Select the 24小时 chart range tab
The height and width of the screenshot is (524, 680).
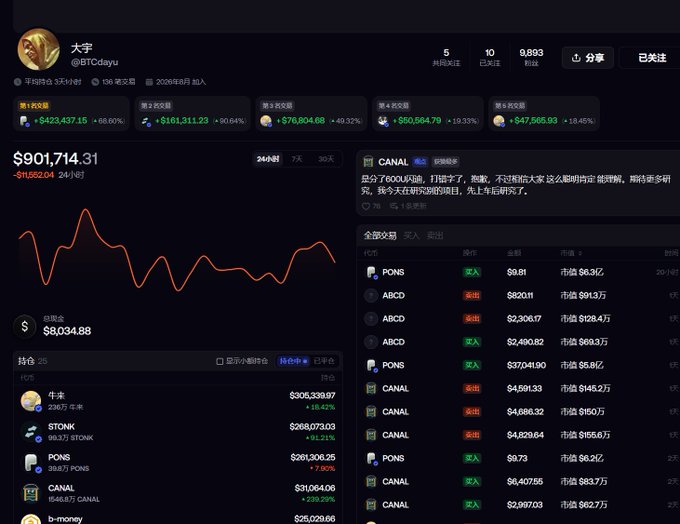coord(268,159)
